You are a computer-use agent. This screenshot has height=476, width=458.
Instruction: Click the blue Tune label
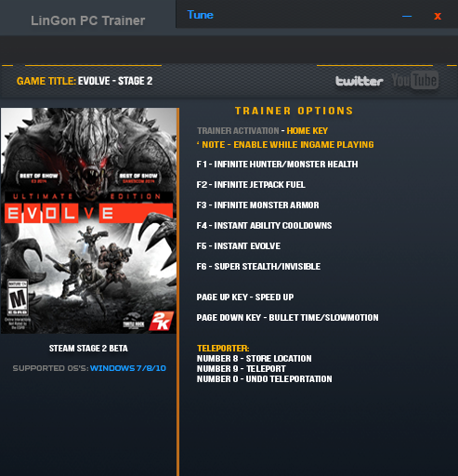tap(200, 15)
